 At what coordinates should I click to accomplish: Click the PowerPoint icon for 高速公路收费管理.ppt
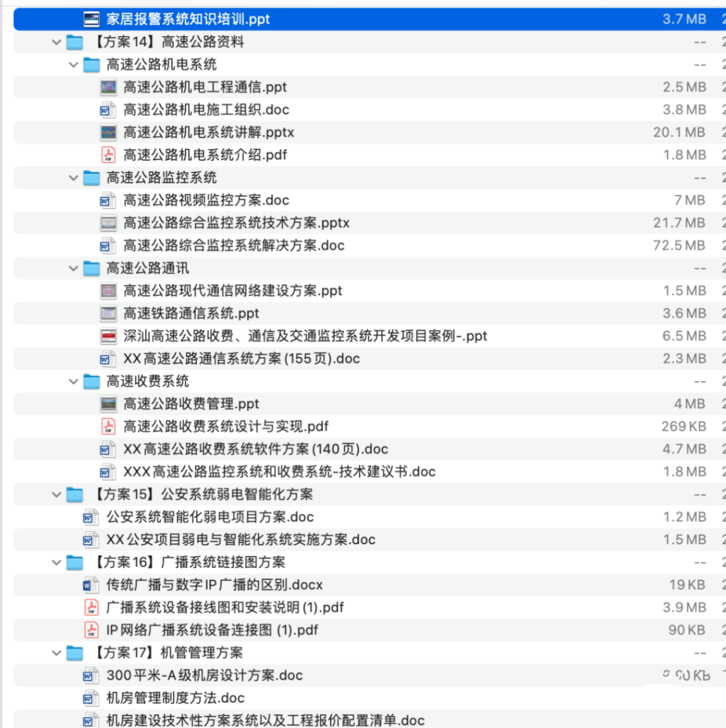tap(109, 404)
